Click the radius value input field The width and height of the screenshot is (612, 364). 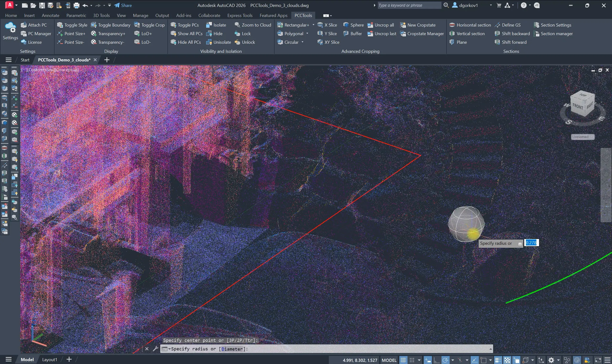click(531, 243)
